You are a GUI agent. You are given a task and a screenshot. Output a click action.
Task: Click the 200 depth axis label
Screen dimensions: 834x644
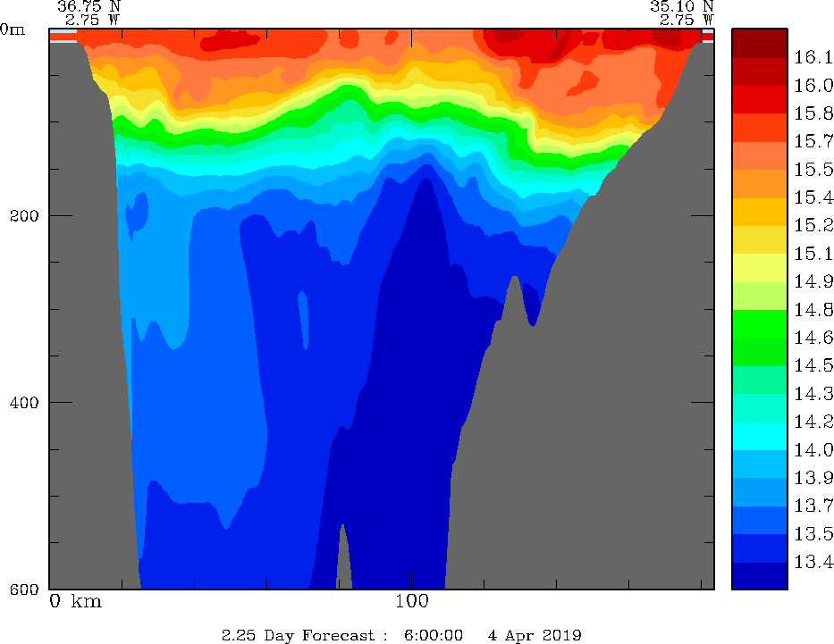click(x=24, y=215)
